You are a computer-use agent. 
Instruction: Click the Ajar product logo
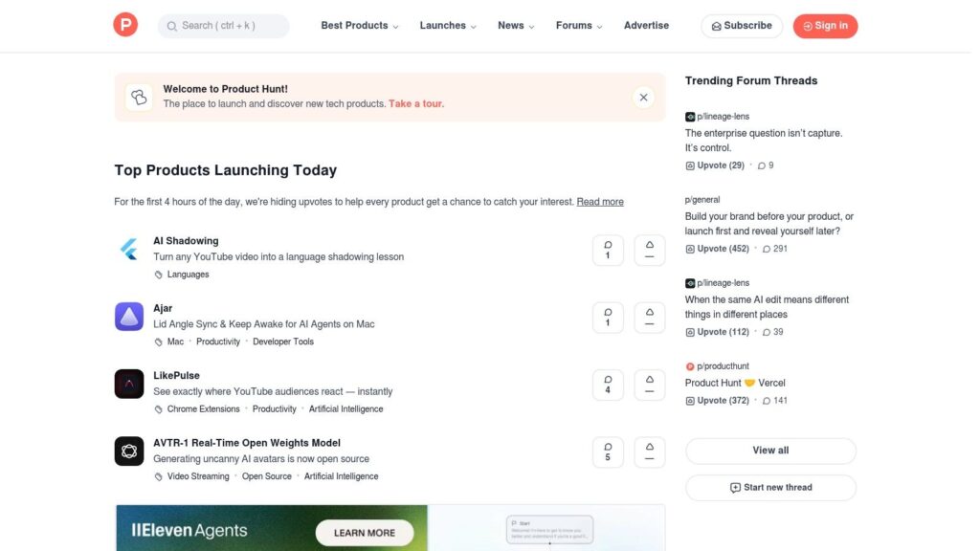pos(129,317)
